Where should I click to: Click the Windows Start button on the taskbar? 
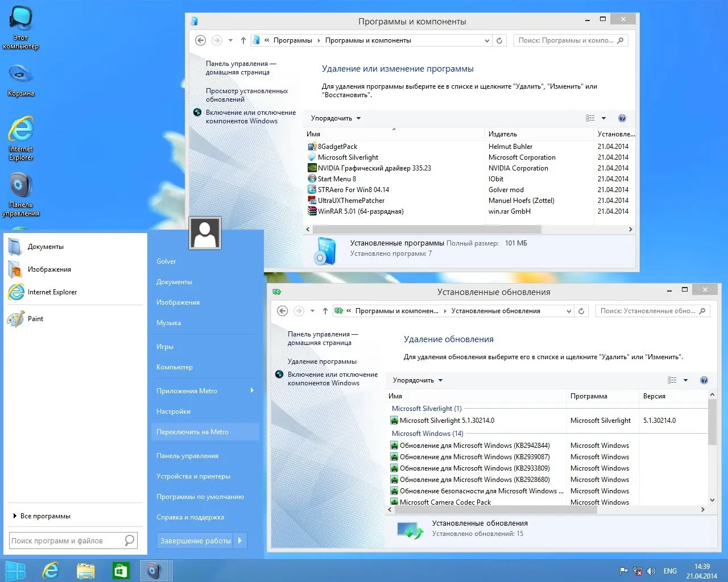coord(15,571)
